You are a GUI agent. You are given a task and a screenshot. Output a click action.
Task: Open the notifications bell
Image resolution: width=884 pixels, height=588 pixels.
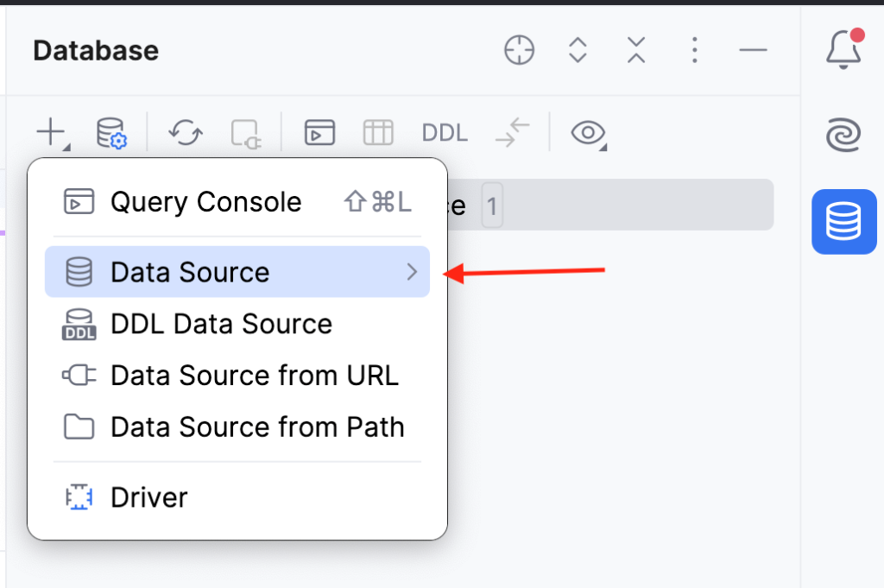pos(843,49)
